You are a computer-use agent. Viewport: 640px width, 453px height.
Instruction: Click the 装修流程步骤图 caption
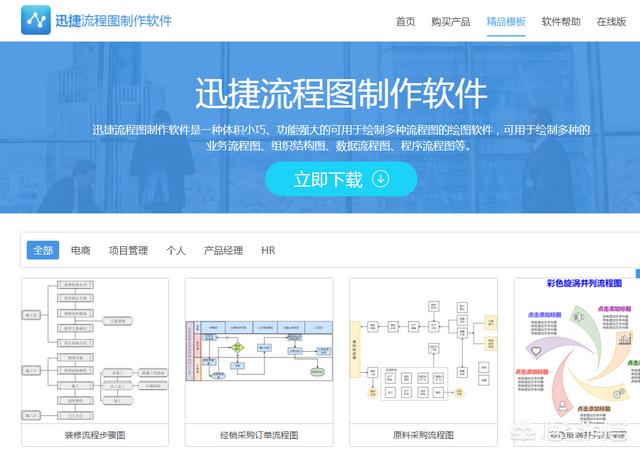[95, 435]
